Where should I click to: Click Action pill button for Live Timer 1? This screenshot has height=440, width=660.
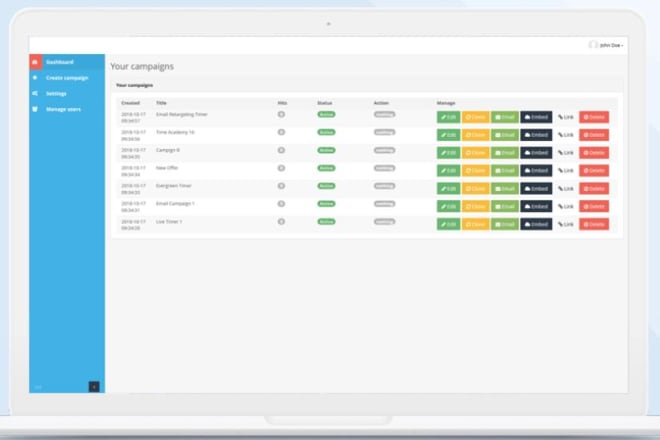tap(384, 221)
